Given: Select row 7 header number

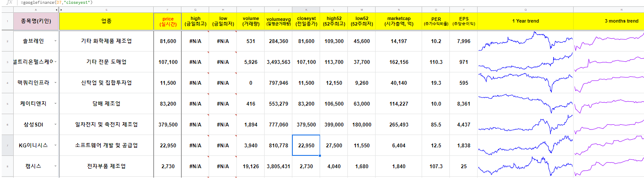Looking at the screenshot, I should (7, 146).
